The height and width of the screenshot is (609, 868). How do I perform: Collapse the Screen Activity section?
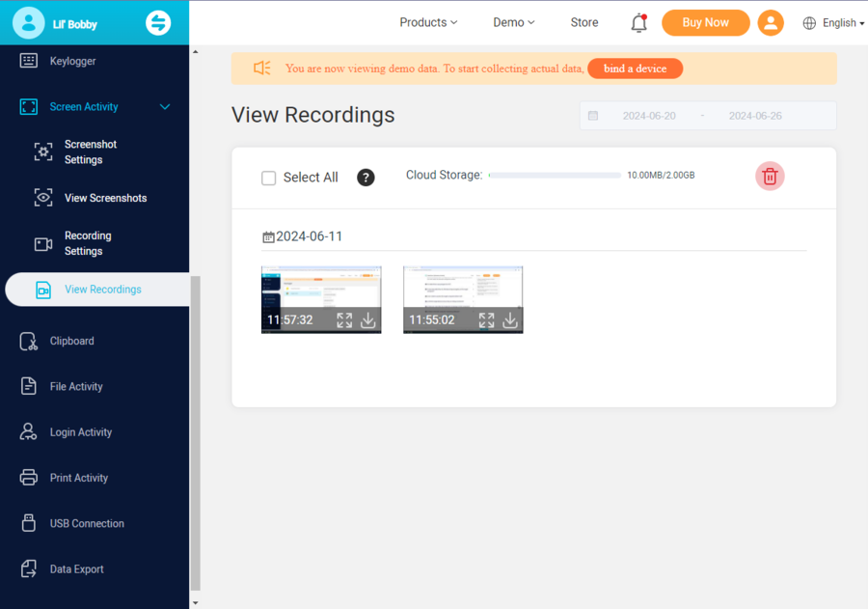[x=164, y=107]
